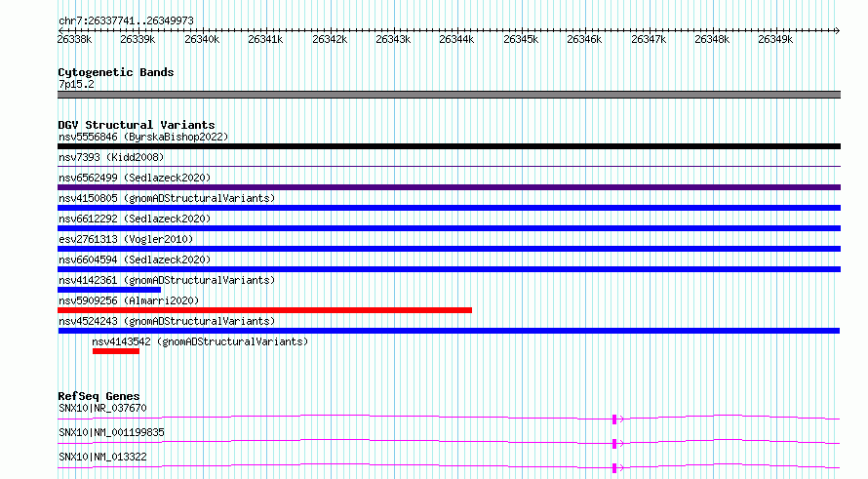Click the 26339k ruler position
Viewport: 868px width, 479px height.
point(138,39)
